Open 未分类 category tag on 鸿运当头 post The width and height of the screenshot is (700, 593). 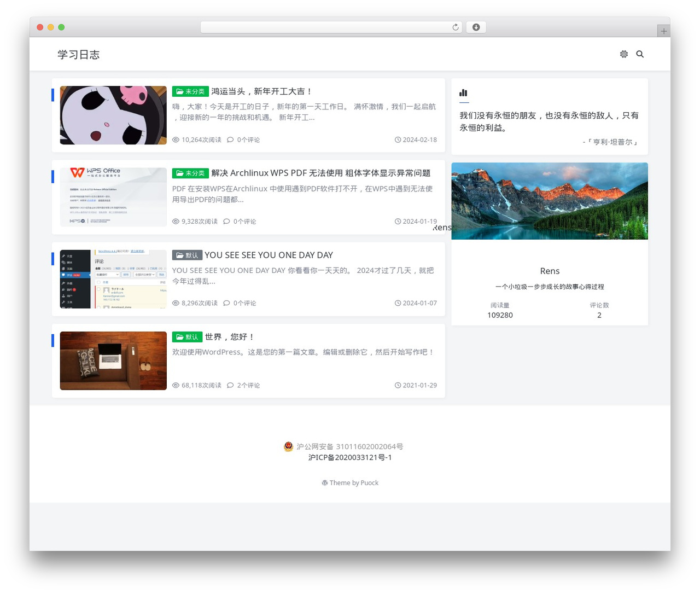pyautogui.click(x=190, y=91)
